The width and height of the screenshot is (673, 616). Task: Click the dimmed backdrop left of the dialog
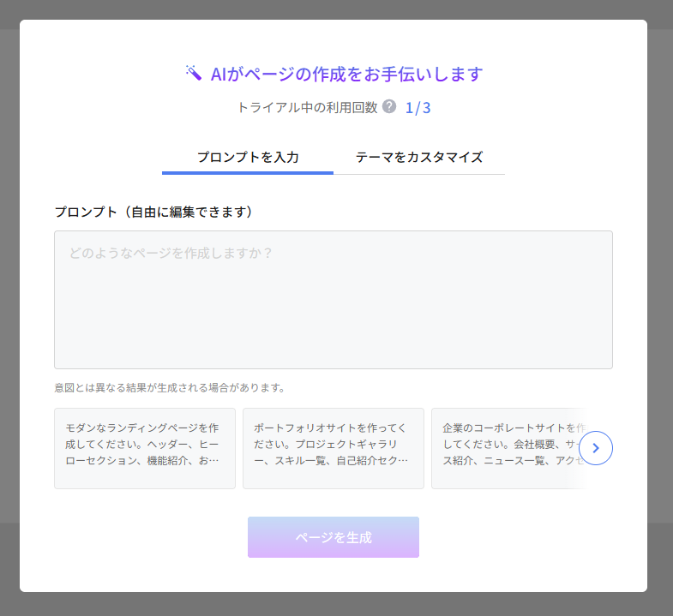(9, 308)
